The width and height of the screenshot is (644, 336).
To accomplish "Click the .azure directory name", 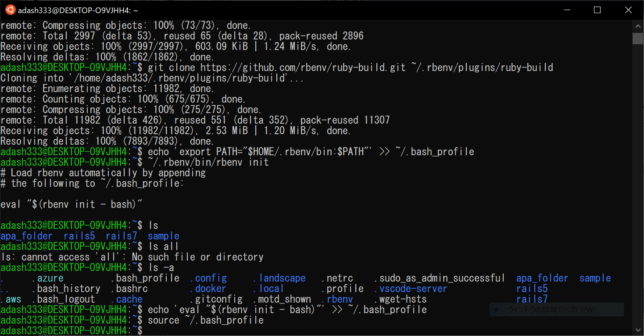I will click(47, 278).
